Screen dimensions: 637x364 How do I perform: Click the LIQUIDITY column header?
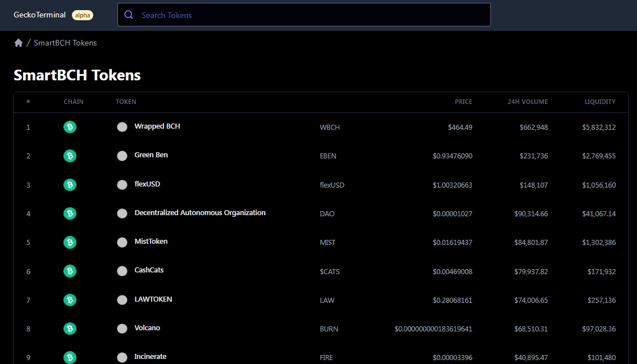tap(600, 102)
